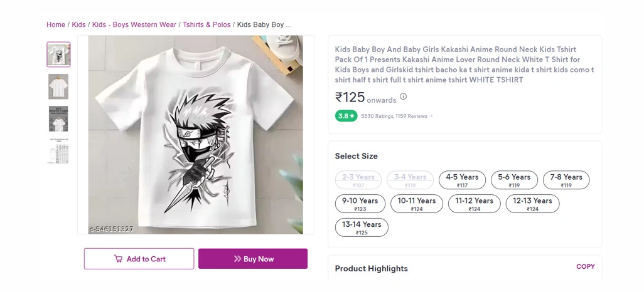Click the green 3.8 star rating badge
This screenshot has height=292, width=644.
click(346, 116)
